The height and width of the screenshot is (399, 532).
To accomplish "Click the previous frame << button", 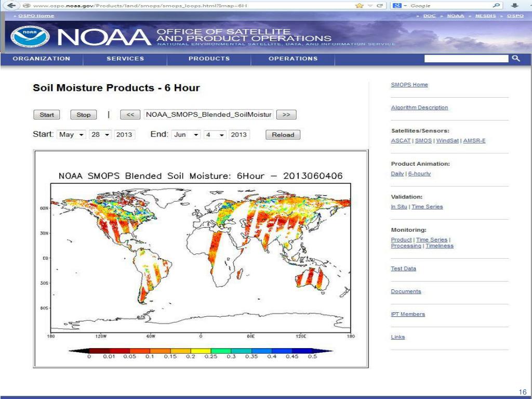I will [x=130, y=115].
